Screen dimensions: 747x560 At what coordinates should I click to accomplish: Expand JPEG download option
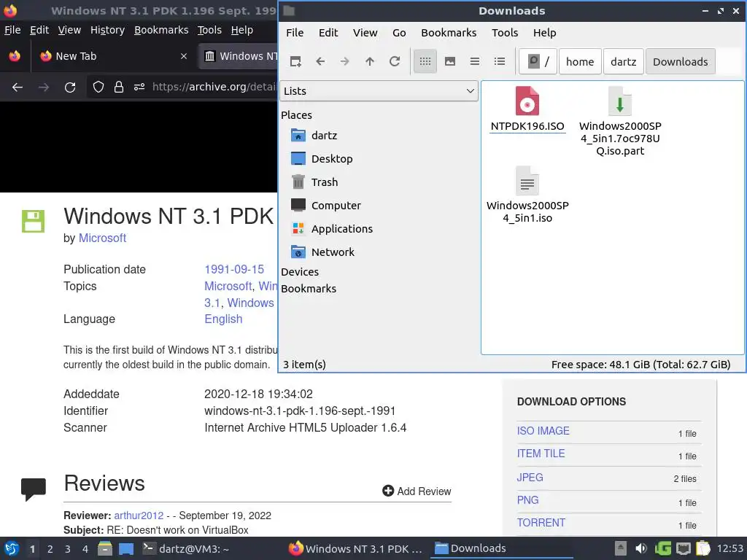(530, 478)
